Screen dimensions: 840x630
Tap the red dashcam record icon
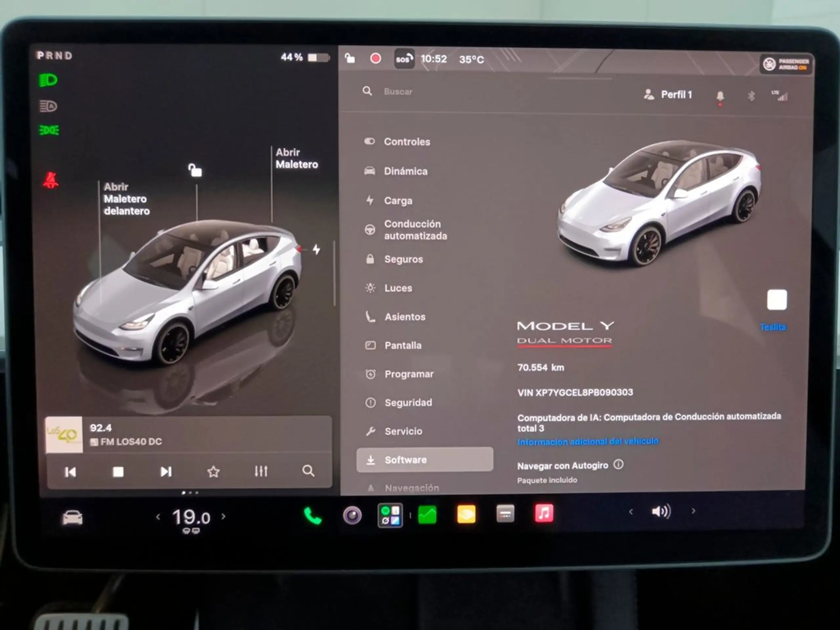(376, 58)
